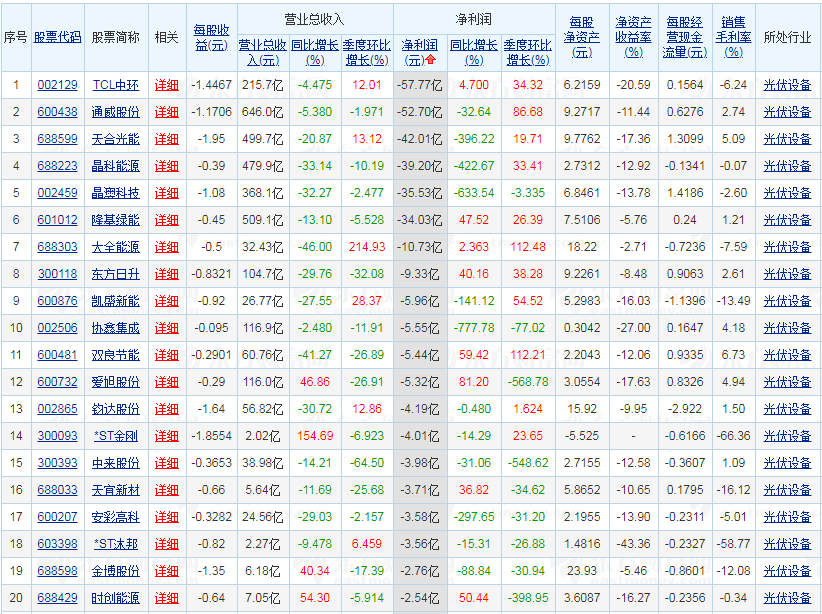This screenshot has width=822, height=614.
Task: Sort by 股票代码 column header
Action: point(57,37)
